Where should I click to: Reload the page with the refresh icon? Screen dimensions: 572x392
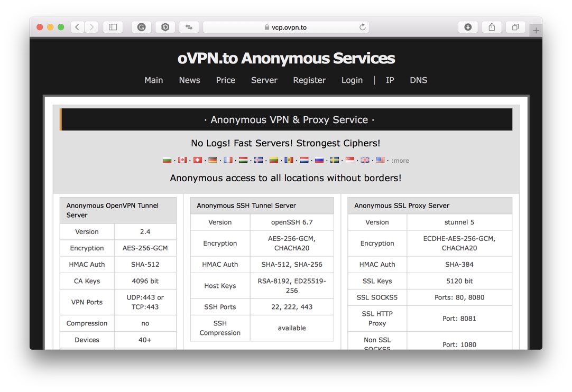pyautogui.click(x=362, y=27)
